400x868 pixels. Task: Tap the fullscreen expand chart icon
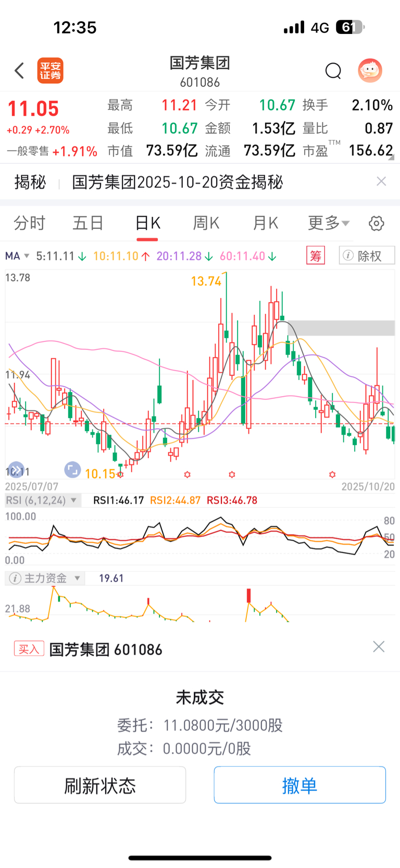click(72, 469)
